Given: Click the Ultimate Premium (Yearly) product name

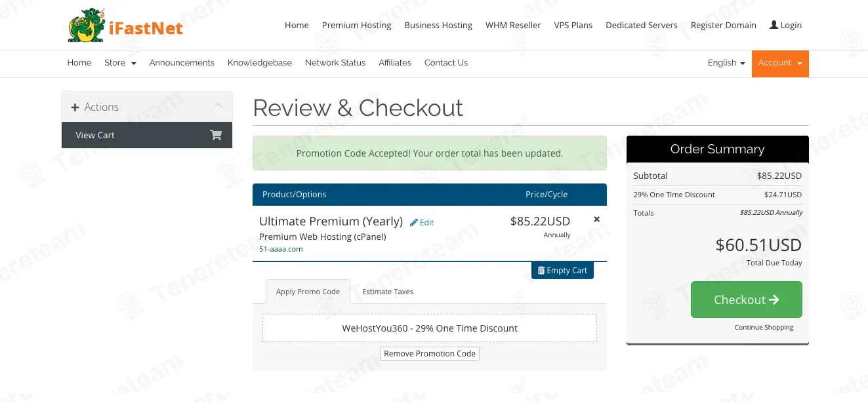Looking at the screenshot, I should (331, 221).
